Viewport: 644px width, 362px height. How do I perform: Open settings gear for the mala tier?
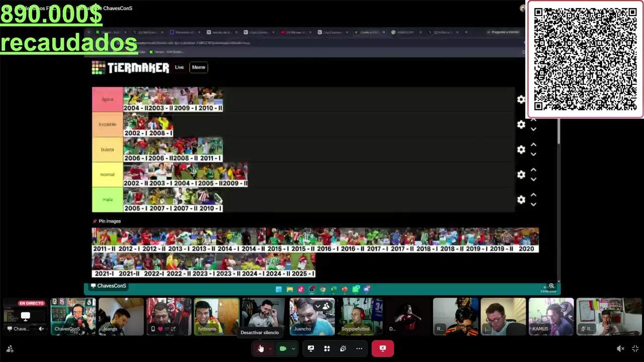521,200
